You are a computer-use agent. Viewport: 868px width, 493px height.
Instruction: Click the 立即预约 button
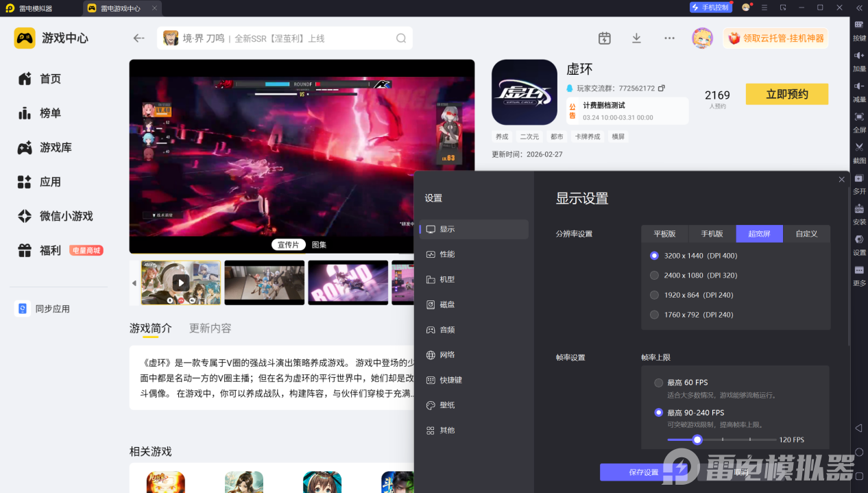point(786,95)
